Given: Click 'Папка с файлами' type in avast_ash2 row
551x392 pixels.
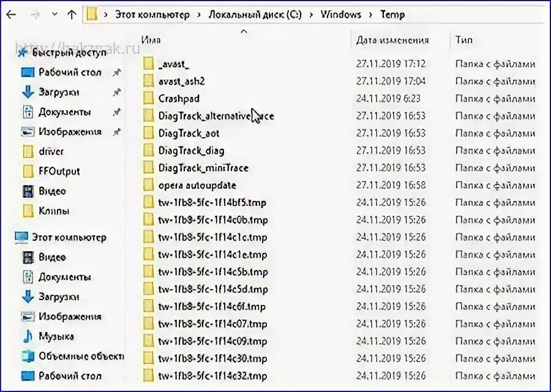Looking at the screenshot, I should click(495, 81).
